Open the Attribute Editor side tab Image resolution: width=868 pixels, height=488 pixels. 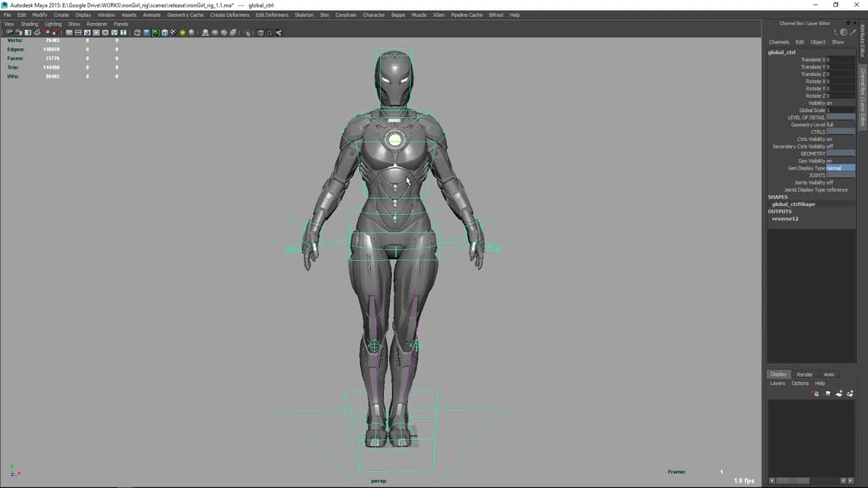tap(863, 40)
